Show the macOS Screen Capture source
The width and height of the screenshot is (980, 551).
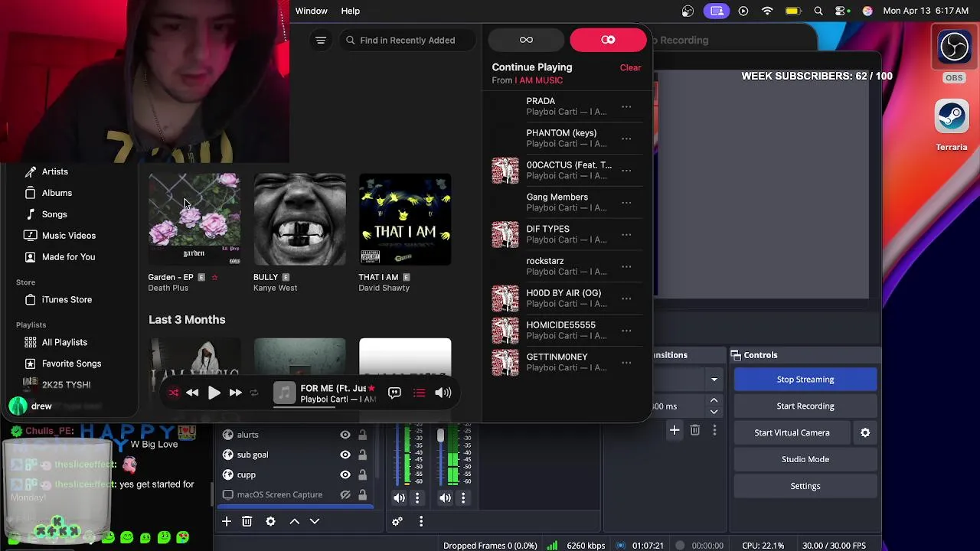coord(345,494)
